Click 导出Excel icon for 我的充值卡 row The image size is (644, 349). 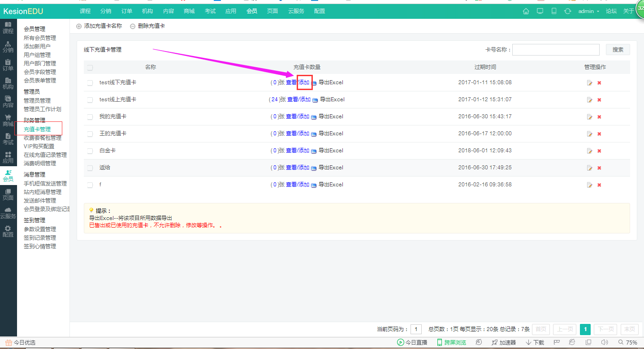314,117
